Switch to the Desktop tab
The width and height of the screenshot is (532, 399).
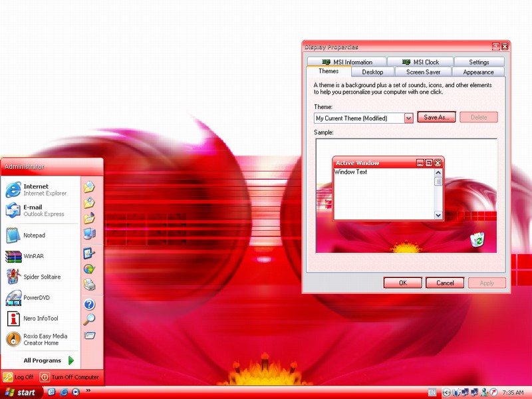tap(372, 72)
